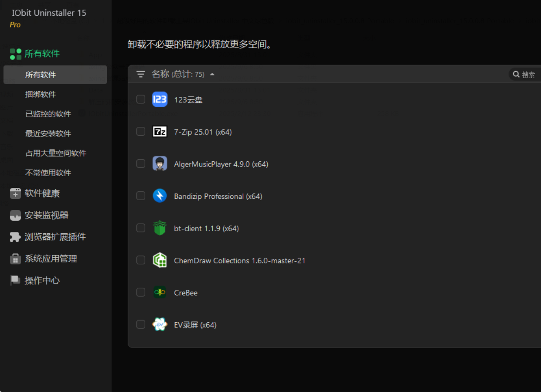
Task: Check the EV录屏 checkbox
Action: (x=141, y=324)
